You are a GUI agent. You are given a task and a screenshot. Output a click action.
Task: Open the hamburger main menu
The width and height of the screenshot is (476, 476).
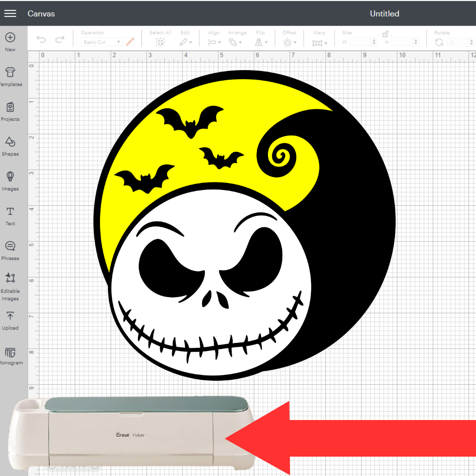click(10, 13)
